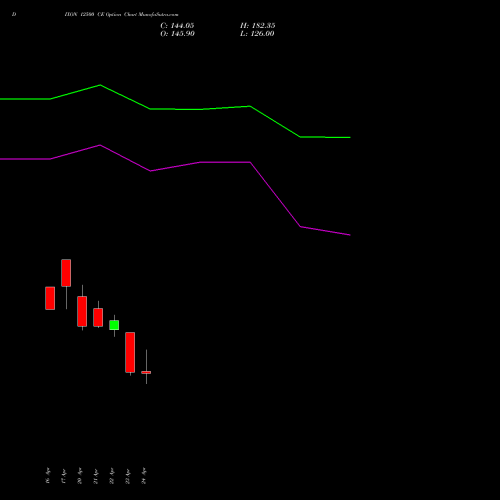Select the small doji candle for 24 Apr
The image size is (500, 500).
pos(146,372)
